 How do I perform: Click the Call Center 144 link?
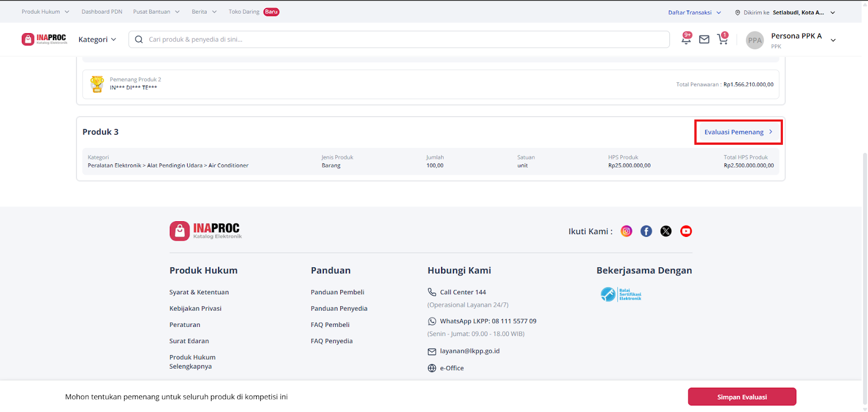463,292
